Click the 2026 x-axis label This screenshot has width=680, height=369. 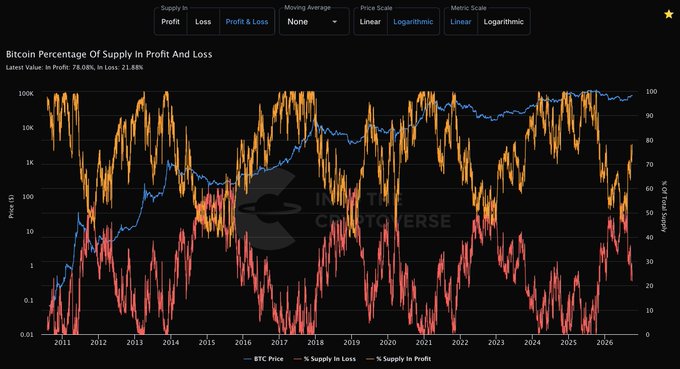[605, 343]
